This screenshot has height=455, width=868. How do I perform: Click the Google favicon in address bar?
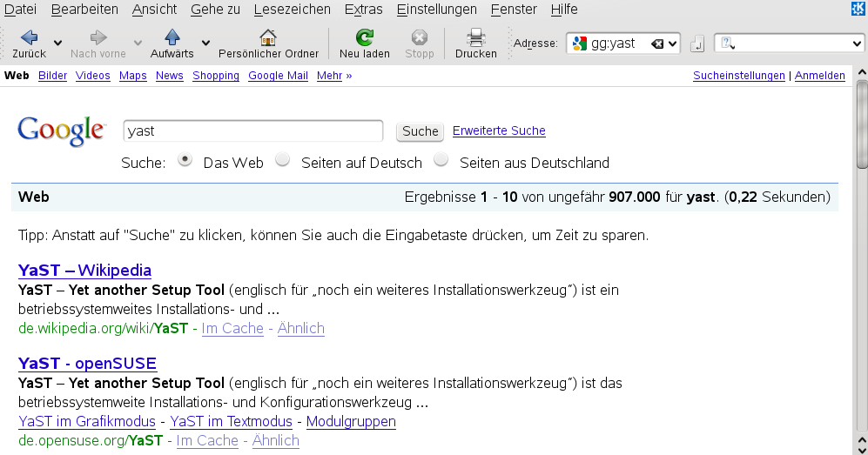click(x=580, y=43)
